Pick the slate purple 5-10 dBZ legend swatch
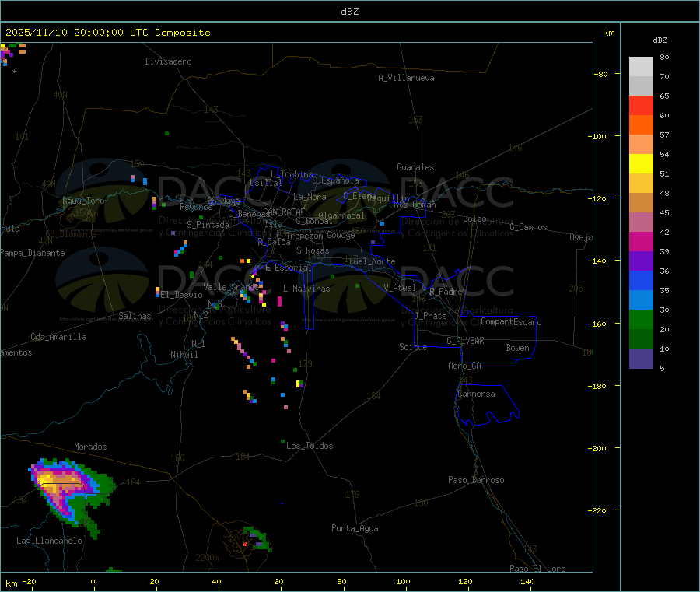Viewport: 700px width, 592px height. (641, 359)
